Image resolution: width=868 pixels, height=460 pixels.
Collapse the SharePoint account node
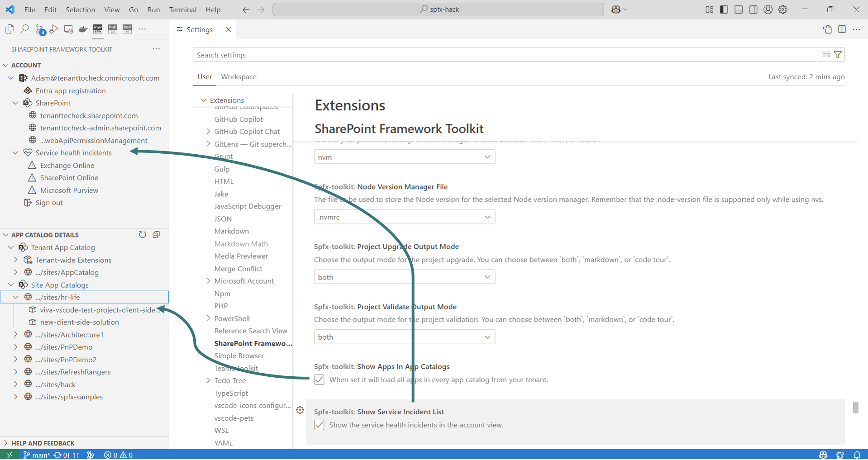pos(15,103)
